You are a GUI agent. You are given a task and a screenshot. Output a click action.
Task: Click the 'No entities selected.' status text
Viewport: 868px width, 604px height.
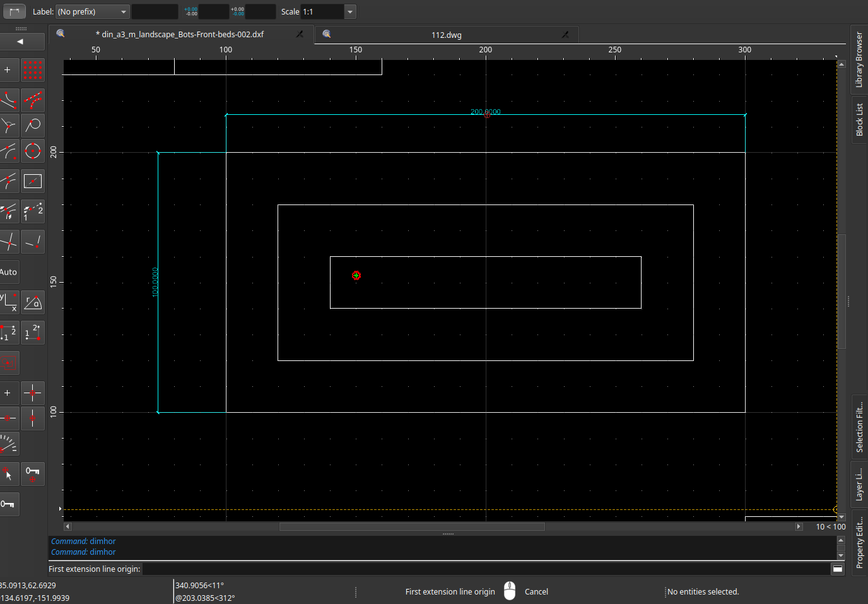(x=703, y=592)
